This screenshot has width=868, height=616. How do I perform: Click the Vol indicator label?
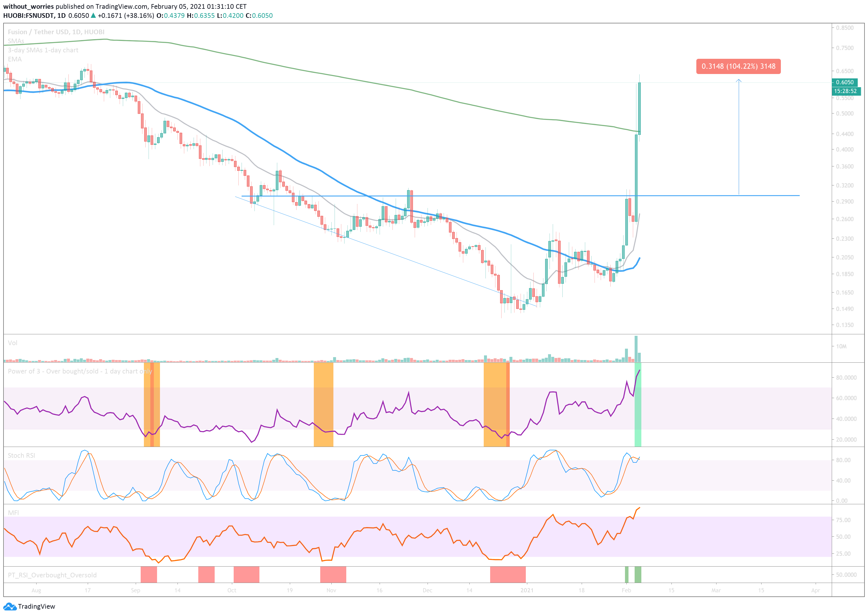pos(13,343)
